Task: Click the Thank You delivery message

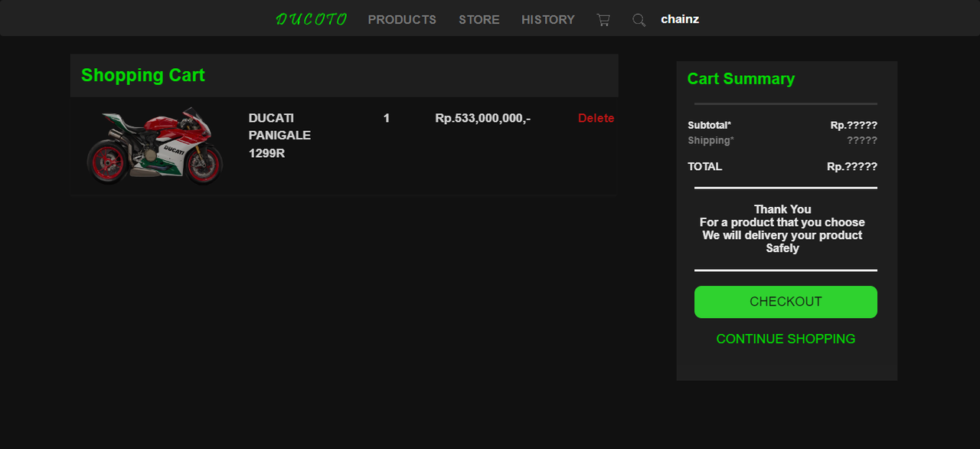Action: click(782, 228)
